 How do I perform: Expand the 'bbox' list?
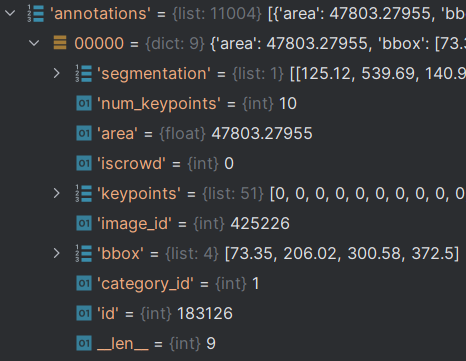[57, 253]
